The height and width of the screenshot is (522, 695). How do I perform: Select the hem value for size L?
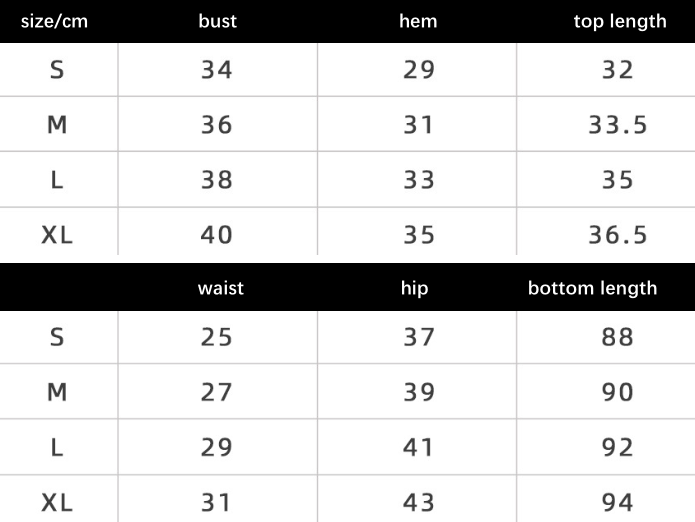coord(418,180)
